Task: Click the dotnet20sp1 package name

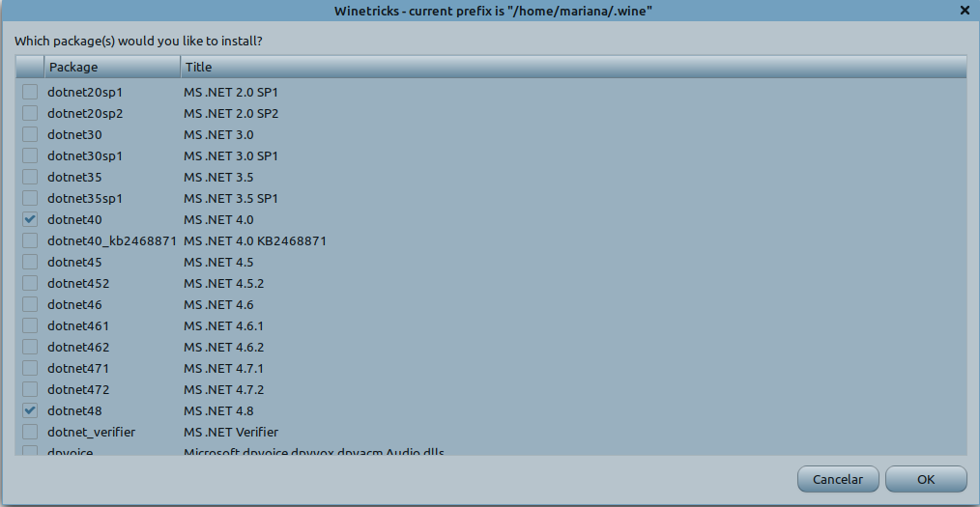Action: pos(85,93)
